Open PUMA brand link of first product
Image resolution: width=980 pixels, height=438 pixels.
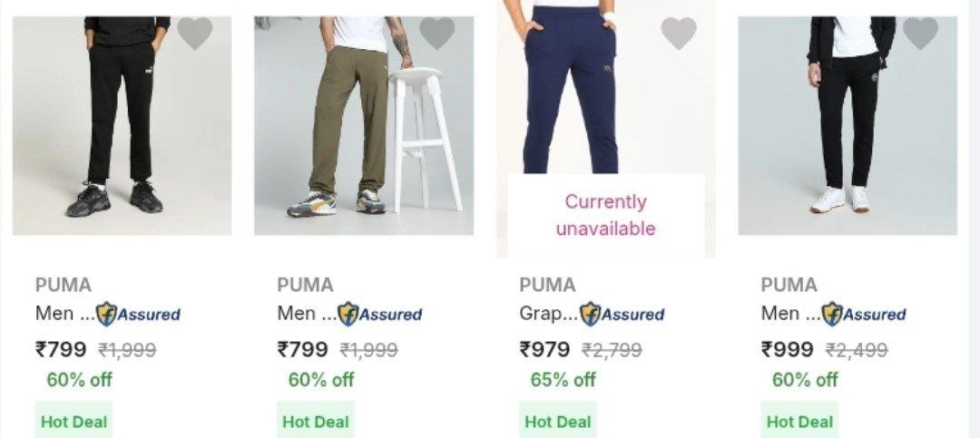(x=64, y=285)
